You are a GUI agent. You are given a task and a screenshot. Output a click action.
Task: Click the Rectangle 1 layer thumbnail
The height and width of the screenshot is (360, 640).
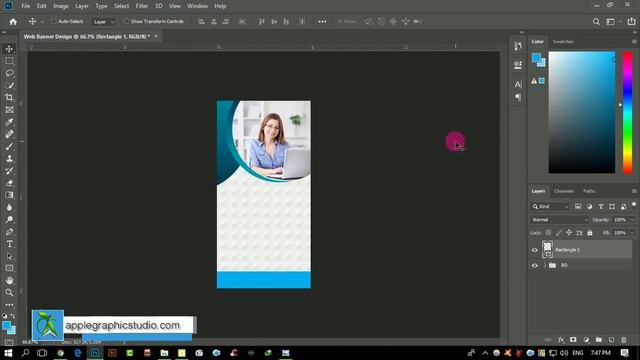click(547, 249)
